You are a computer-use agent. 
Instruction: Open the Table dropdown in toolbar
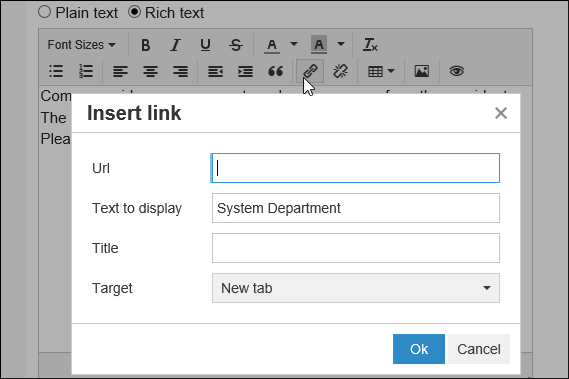[x=381, y=71]
